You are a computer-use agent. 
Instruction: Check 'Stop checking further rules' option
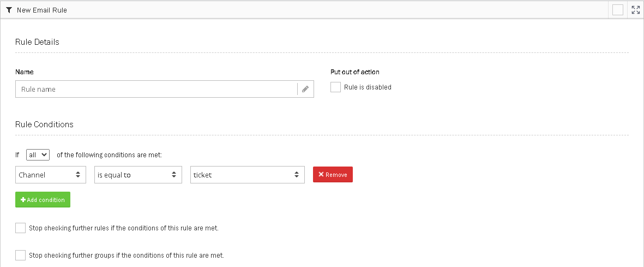[x=21, y=228]
